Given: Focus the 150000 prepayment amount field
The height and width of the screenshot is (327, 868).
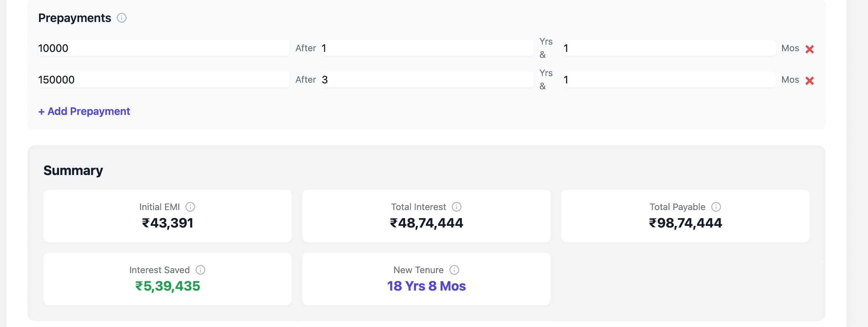Looking at the screenshot, I should pyautogui.click(x=164, y=79).
